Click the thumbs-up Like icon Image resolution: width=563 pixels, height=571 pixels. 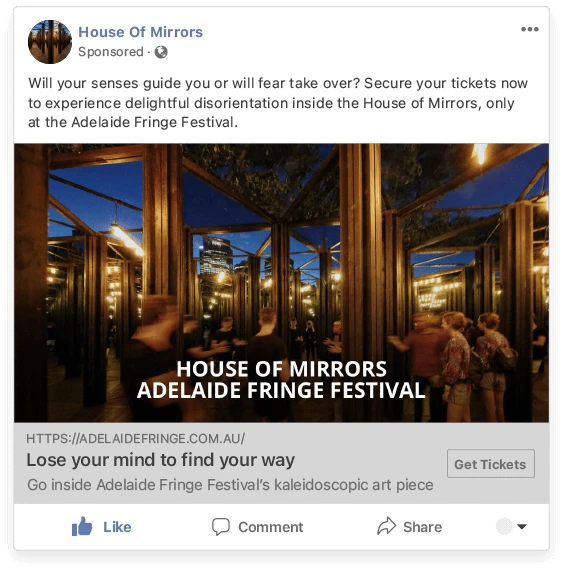[82, 526]
